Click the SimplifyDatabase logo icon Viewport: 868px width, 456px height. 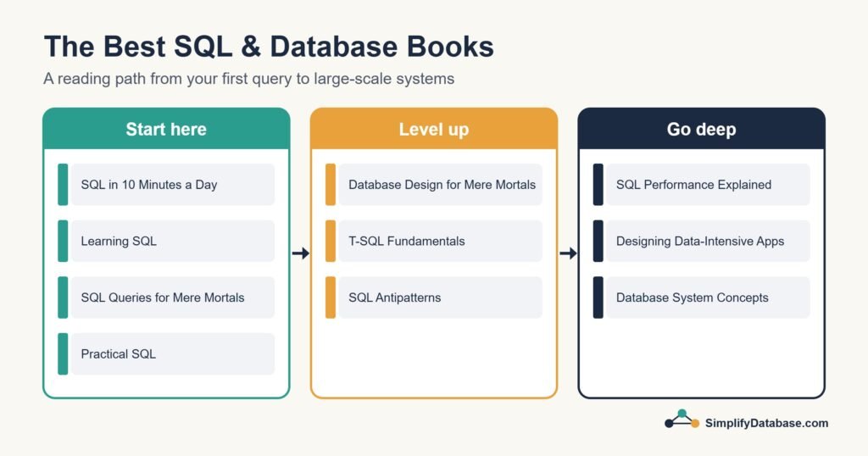[x=682, y=419]
